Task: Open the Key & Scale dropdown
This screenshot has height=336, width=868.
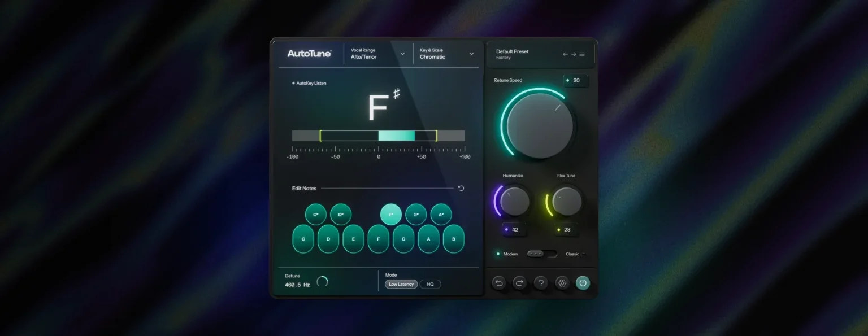Action: click(446, 54)
